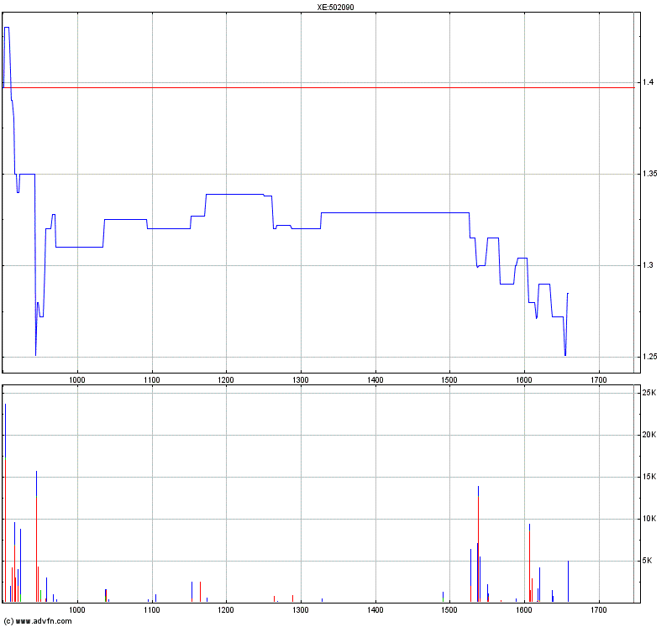This screenshot has height=627, width=672.
Task: Click the 1600 time label under volume chart
Action: coord(524,609)
